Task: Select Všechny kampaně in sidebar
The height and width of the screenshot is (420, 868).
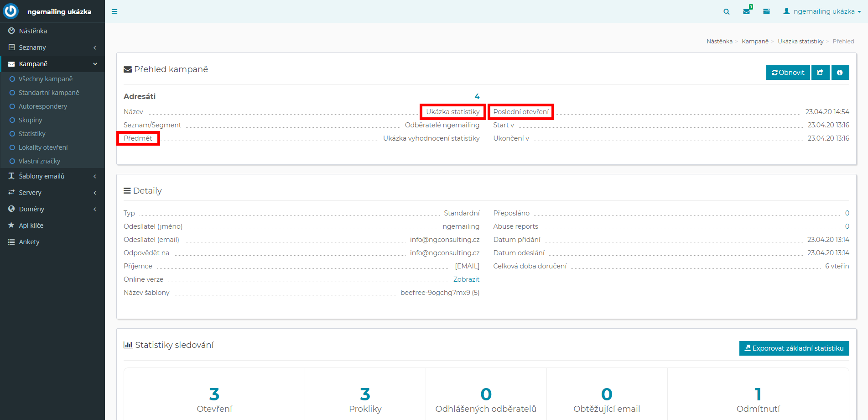Action: [46, 79]
